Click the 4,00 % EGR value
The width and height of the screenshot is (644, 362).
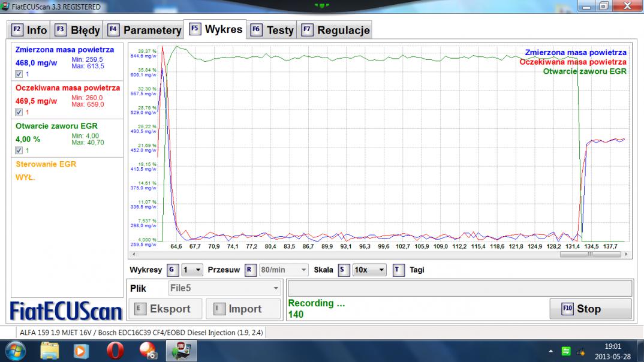tap(28, 140)
